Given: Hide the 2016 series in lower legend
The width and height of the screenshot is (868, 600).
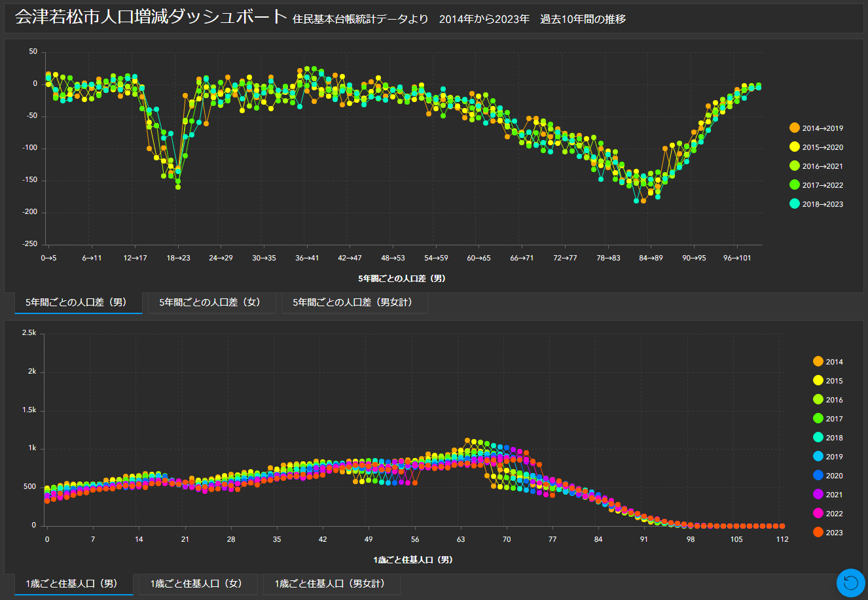Looking at the screenshot, I should point(828,400).
